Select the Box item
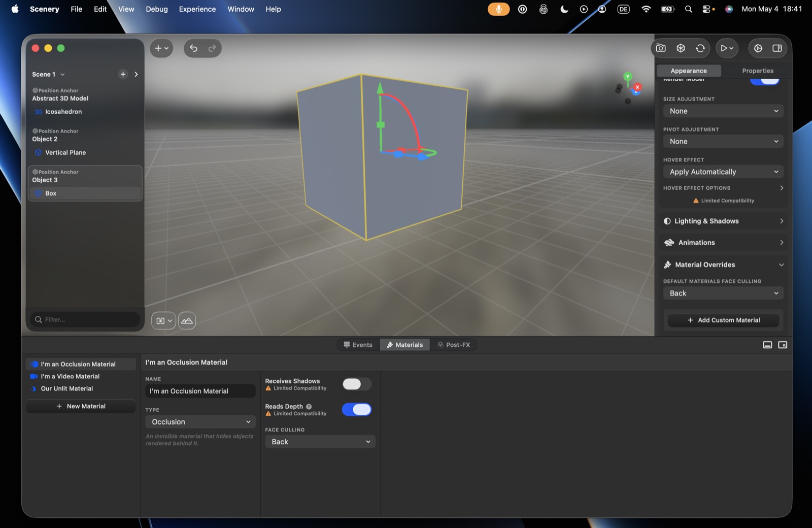Screen dimensions: 812x528 click(85, 193)
